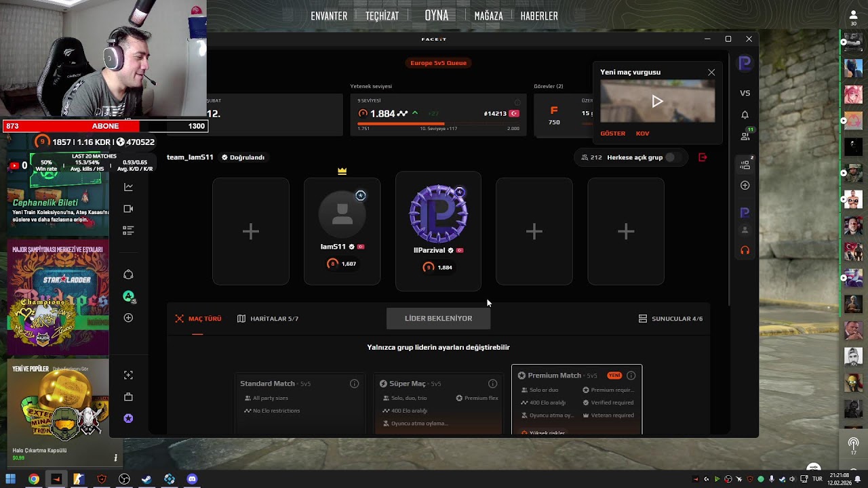Image resolution: width=868 pixels, height=488 pixels.
Task: Select the Standard Match card
Action: pos(299,403)
